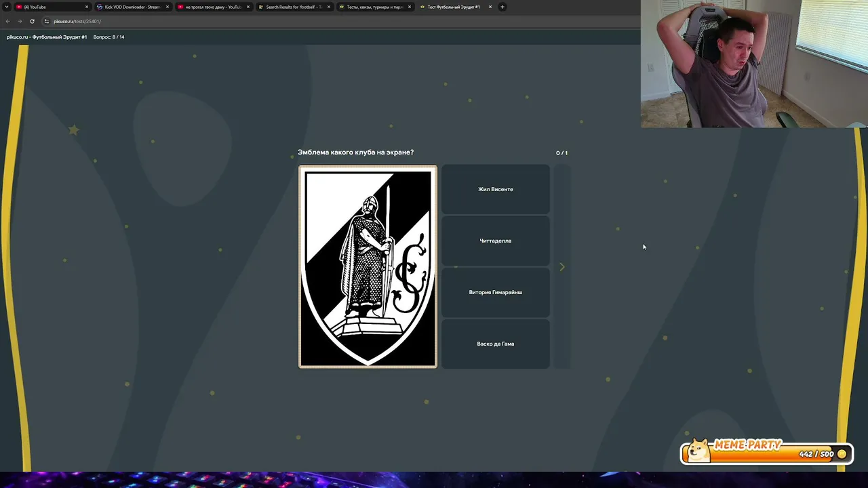Go forward in browser history
Screen dimensions: 868x488
click(x=20, y=21)
